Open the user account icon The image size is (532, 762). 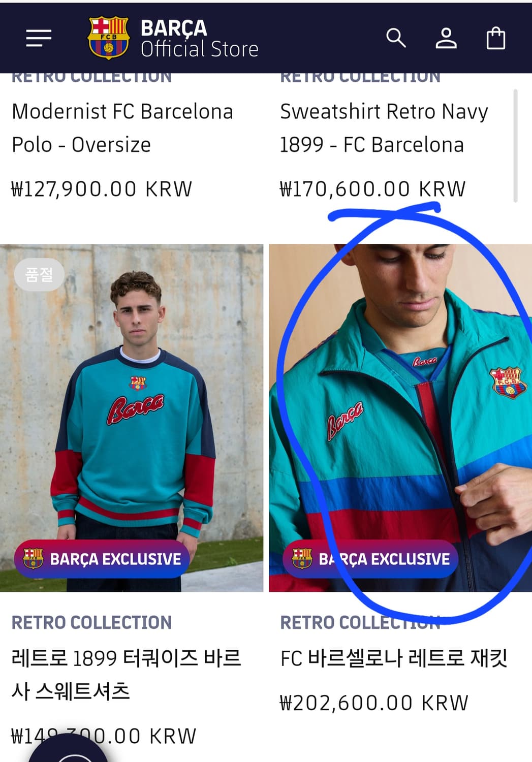coord(446,38)
